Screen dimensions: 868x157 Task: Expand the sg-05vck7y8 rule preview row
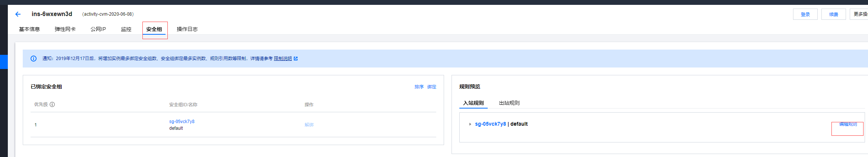click(x=470, y=124)
